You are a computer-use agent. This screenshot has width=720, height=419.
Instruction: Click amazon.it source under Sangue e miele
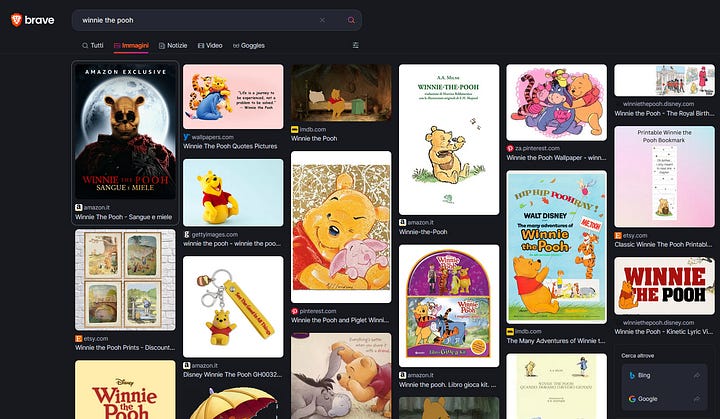point(97,208)
